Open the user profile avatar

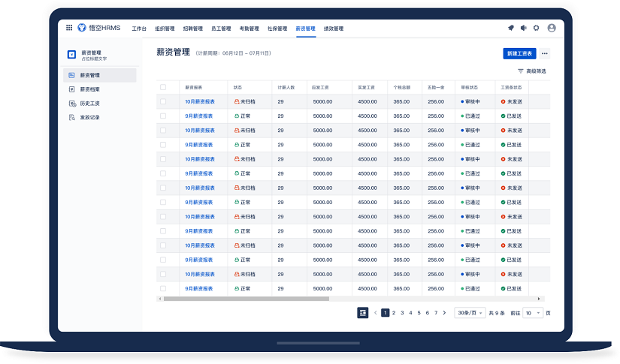pyautogui.click(x=552, y=28)
